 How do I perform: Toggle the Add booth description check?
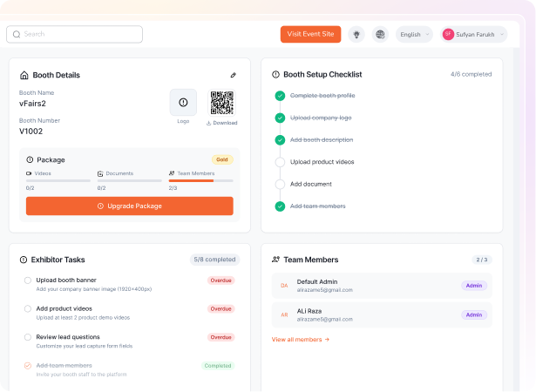(280, 140)
